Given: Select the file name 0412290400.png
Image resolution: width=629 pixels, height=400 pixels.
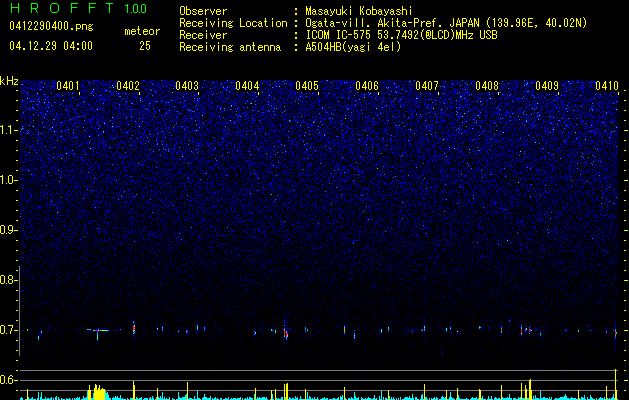Looking at the screenshot, I should tap(51, 27).
